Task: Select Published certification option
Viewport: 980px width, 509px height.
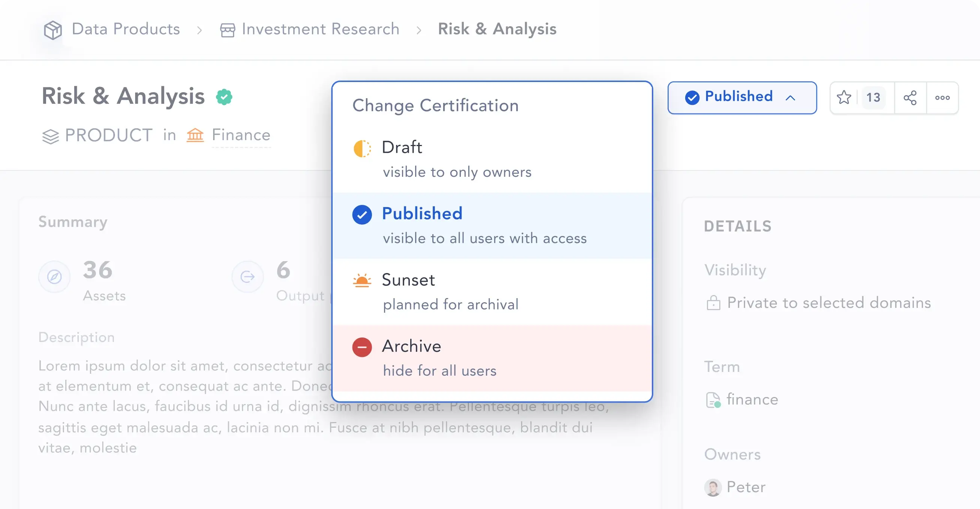Action: [492, 225]
